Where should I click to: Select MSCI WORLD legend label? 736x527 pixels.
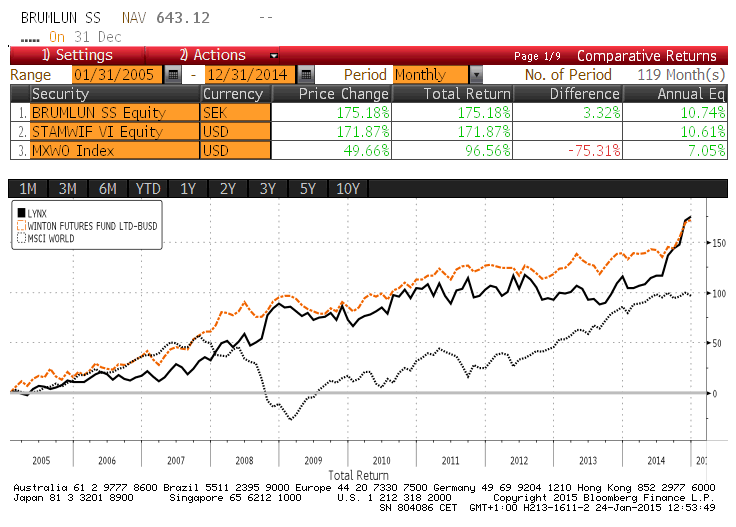click(x=51, y=238)
